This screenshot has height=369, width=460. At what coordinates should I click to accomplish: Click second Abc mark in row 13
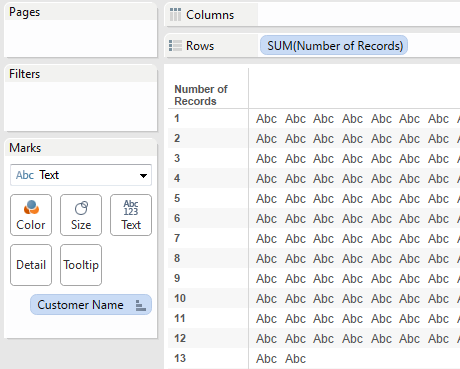click(x=295, y=359)
